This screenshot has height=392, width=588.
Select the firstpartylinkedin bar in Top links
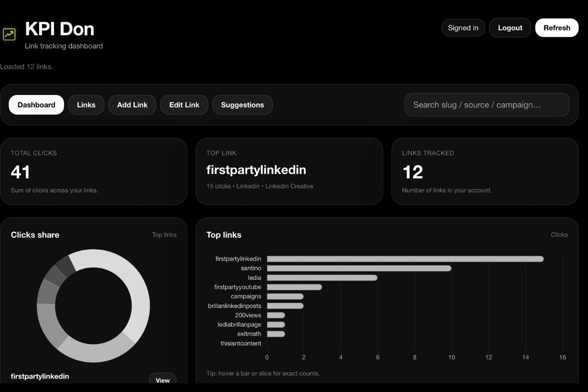pyautogui.click(x=404, y=259)
